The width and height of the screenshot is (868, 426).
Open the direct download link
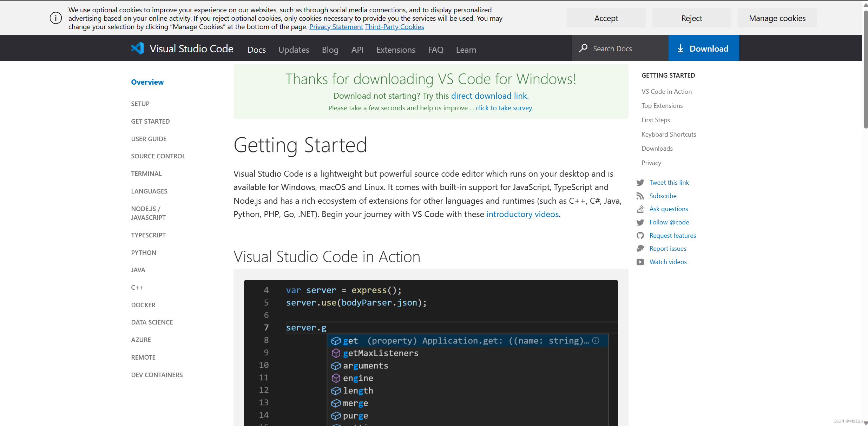pos(489,96)
